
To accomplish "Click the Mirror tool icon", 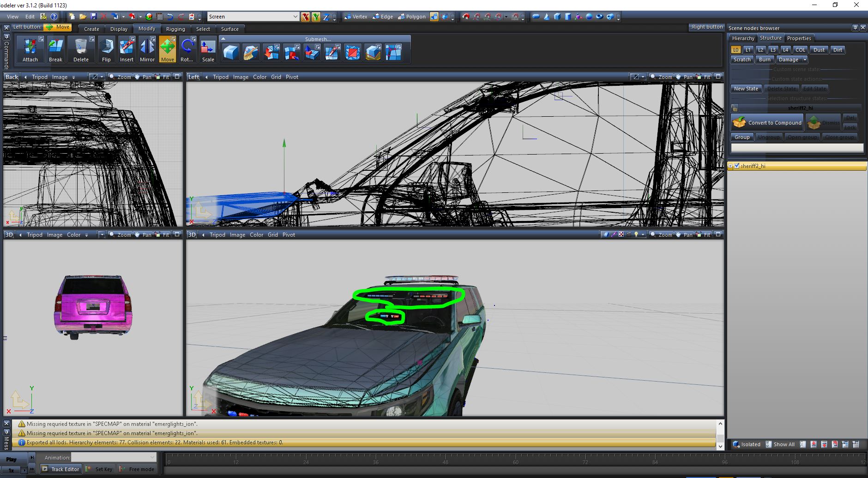I will 147,50.
